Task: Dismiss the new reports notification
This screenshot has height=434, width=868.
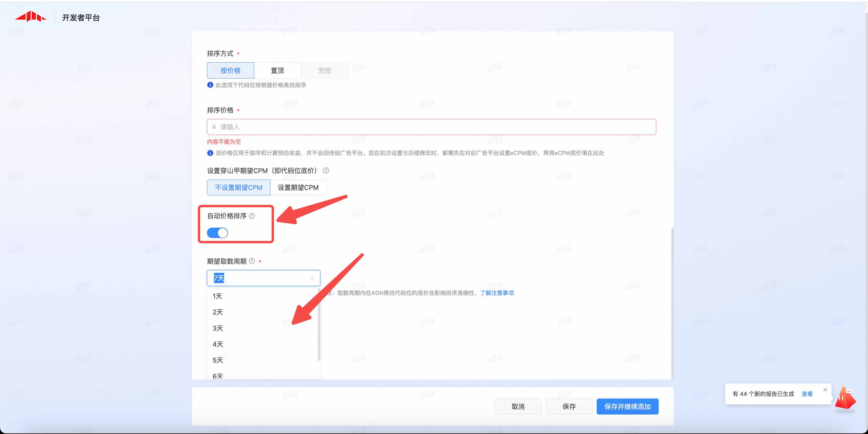Action: tap(825, 390)
